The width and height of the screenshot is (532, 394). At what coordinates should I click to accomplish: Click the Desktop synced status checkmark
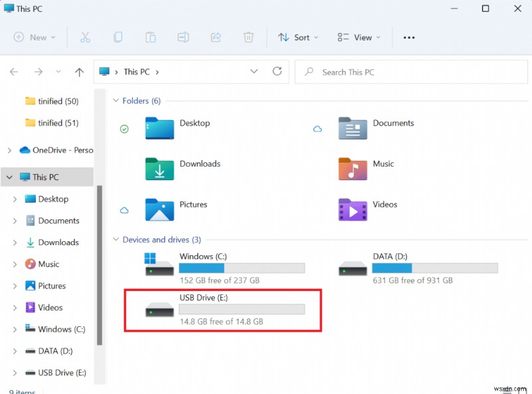124,129
